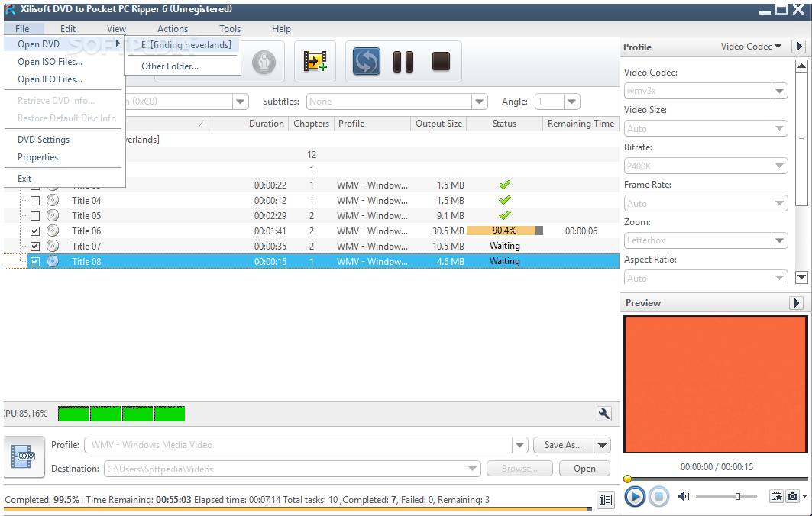Open the Zoom Letterbox dropdown
The height and width of the screenshot is (516, 812).
coord(779,240)
